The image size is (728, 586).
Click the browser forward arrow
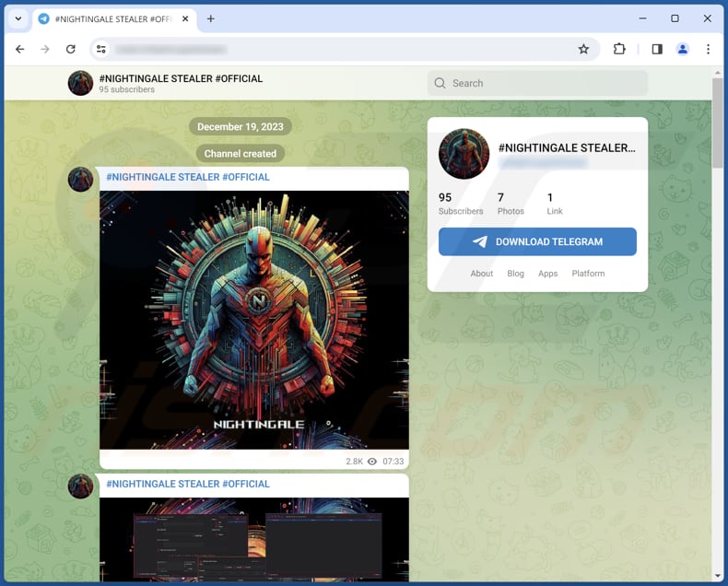[45, 49]
